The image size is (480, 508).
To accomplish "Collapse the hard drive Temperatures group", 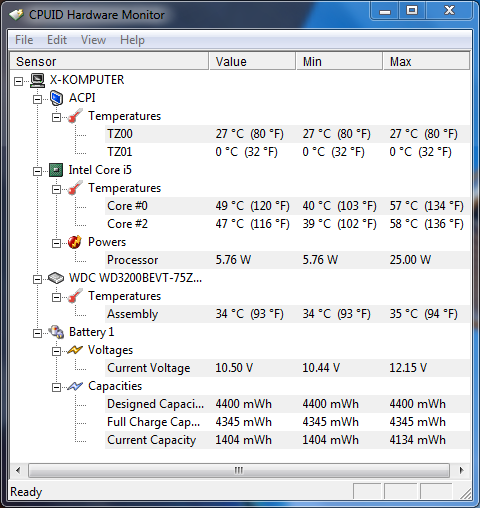I will (x=56, y=297).
